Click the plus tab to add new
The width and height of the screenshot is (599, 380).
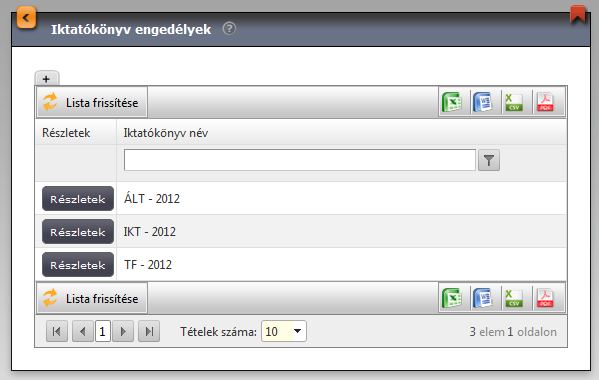(47, 79)
